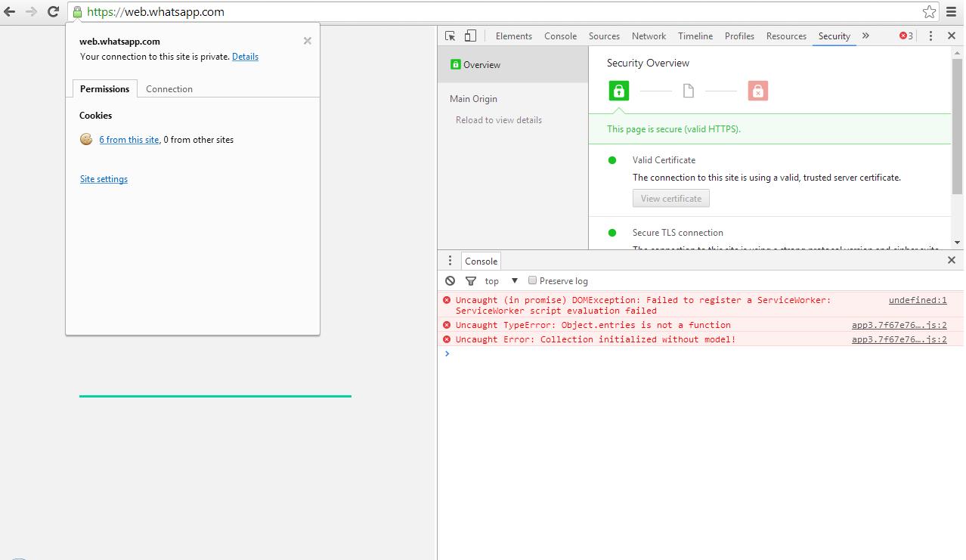The width and height of the screenshot is (966, 560).
Task: Open the Console panel tab
Action: [560, 36]
